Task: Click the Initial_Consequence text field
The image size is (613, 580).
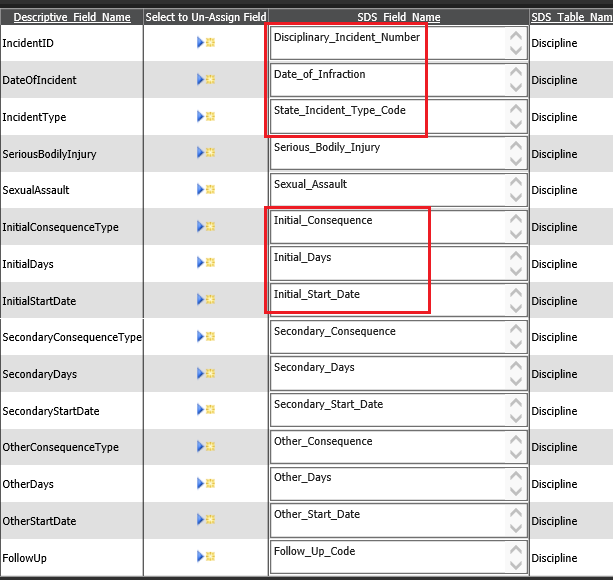Action: [385, 227]
